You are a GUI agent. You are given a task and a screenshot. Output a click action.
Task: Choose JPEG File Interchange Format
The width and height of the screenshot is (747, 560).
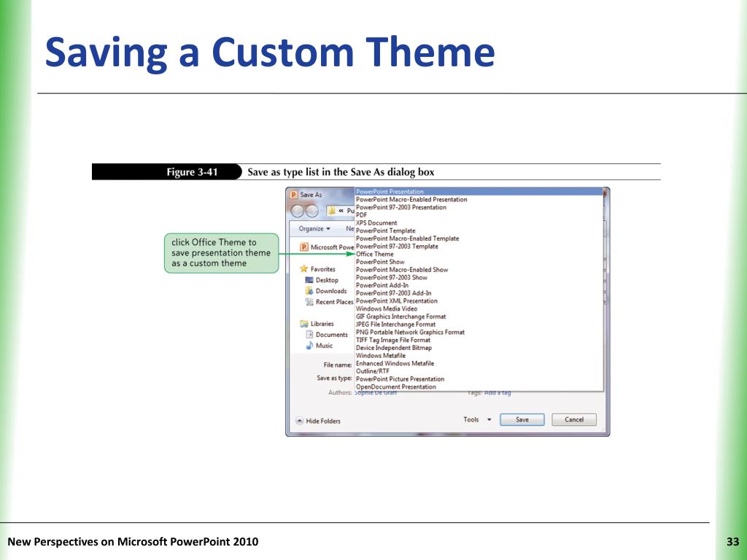(x=479, y=324)
